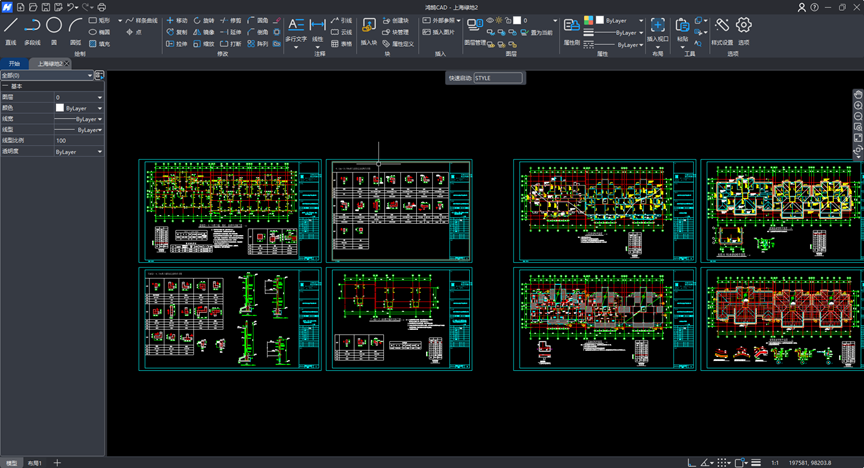Collapse the 基本 properties section
Viewport: 864px width, 468px height.
pyautogui.click(x=4, y=87)
